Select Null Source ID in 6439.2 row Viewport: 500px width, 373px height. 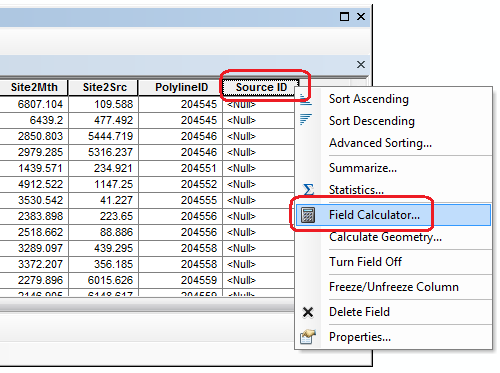pyautogui.click(x=258, y=120)
